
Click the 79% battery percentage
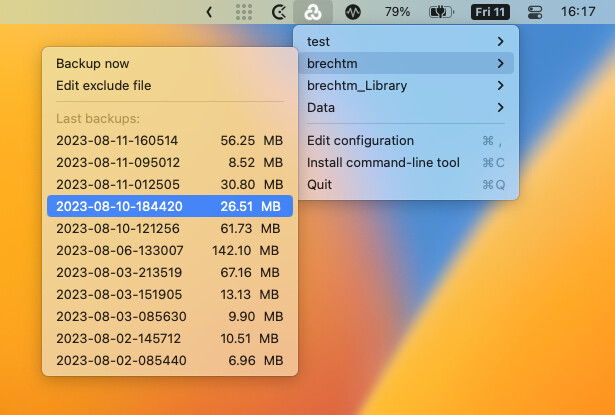coord(397,12)
